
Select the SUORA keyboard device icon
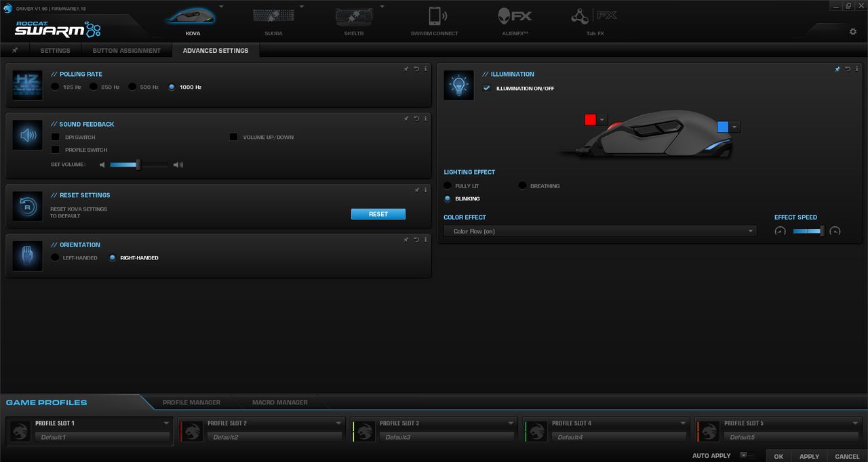(x=273, y=16)
